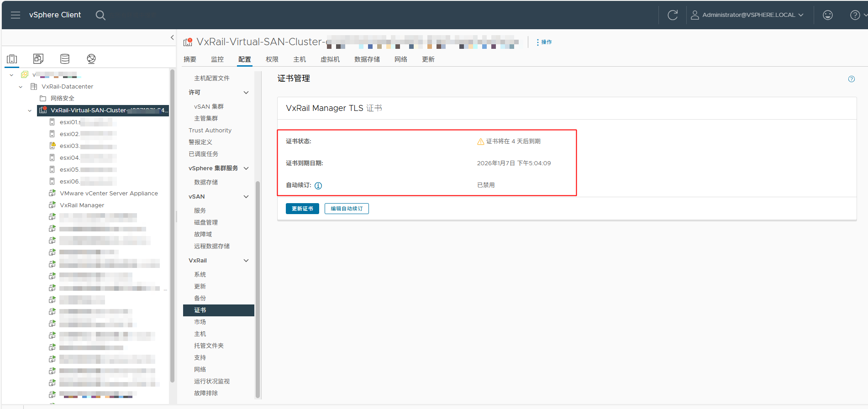The height and width of the screenshot is (409, 868).
Task: Click the 网络安全 folder icon
Action: (x=43, y=98)
